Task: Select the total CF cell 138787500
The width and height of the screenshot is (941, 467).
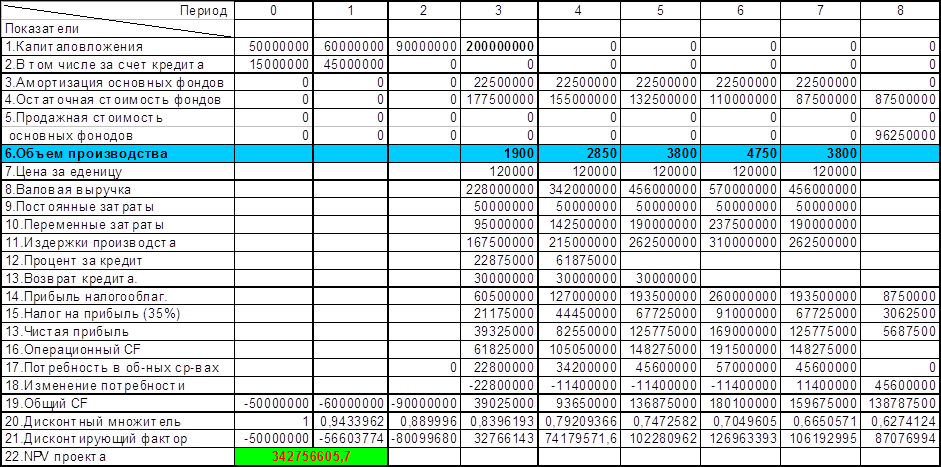Action: [x=902, y=402]
